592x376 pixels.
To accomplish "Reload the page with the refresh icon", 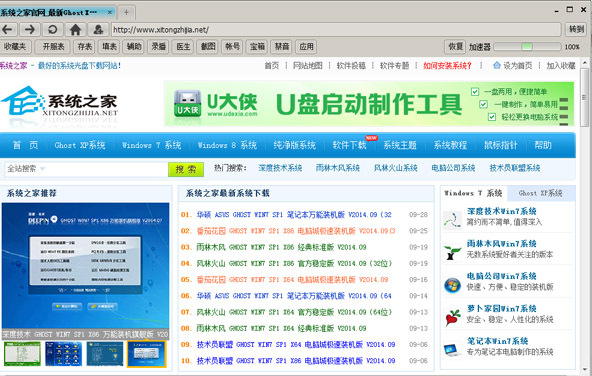I will [52, 29].
